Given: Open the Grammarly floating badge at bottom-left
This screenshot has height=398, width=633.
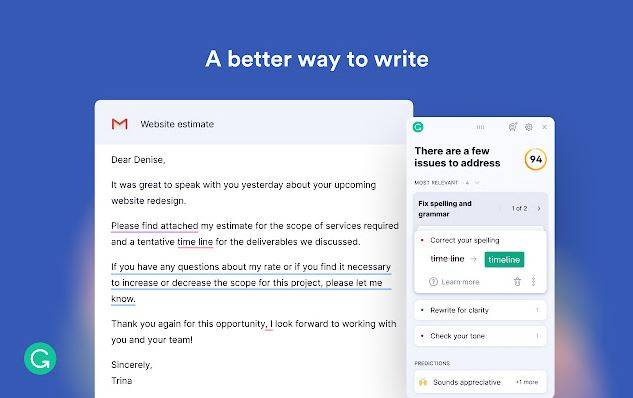Looking at the screenshot, I should [x=40, y=358].
